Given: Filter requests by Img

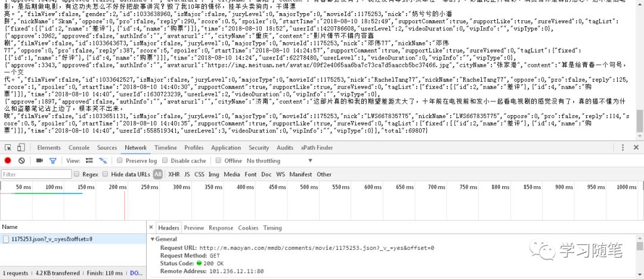Looking at the screenshot, I should pos(213,174).
